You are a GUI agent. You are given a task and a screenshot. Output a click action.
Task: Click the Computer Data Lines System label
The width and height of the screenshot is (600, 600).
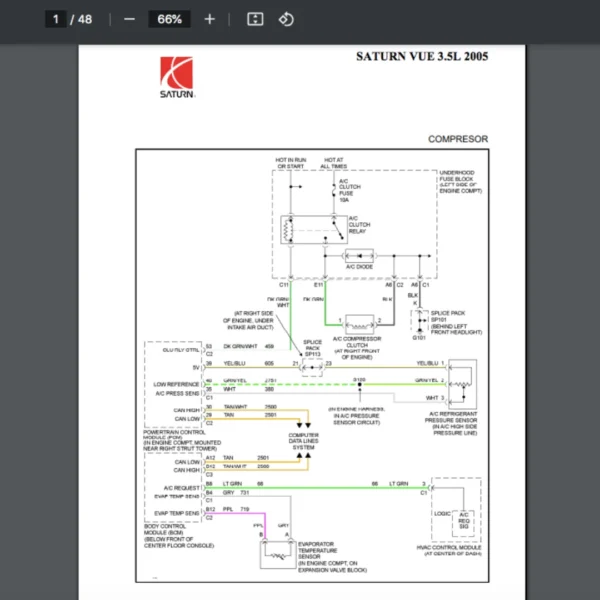tap(304, 440)
